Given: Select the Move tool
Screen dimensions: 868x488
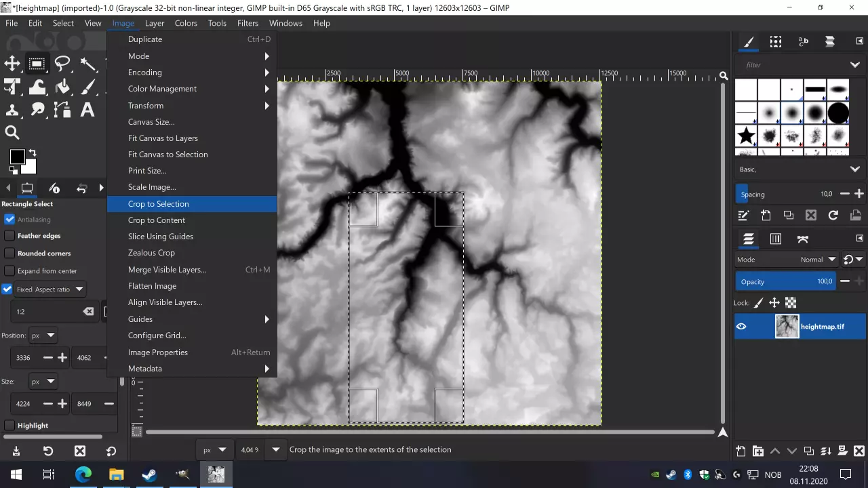Looking at the screenshot, I should tap(12, 64).
